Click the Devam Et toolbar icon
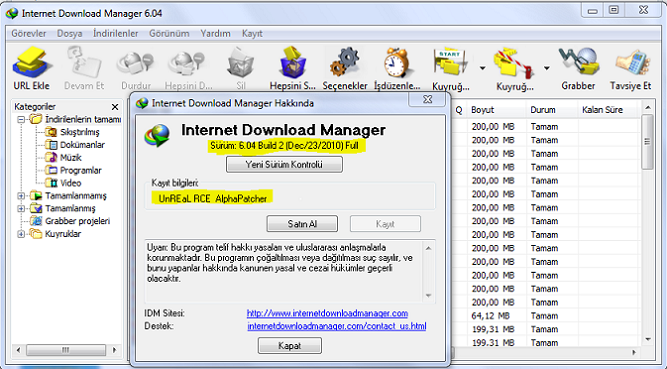This screenshot has height=369, width=667. click(x=84, y=63)
